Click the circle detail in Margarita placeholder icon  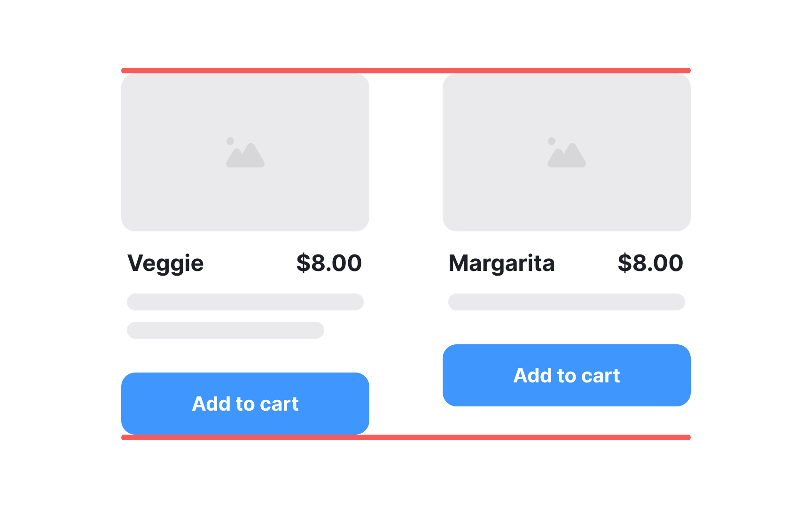point(551,141)
